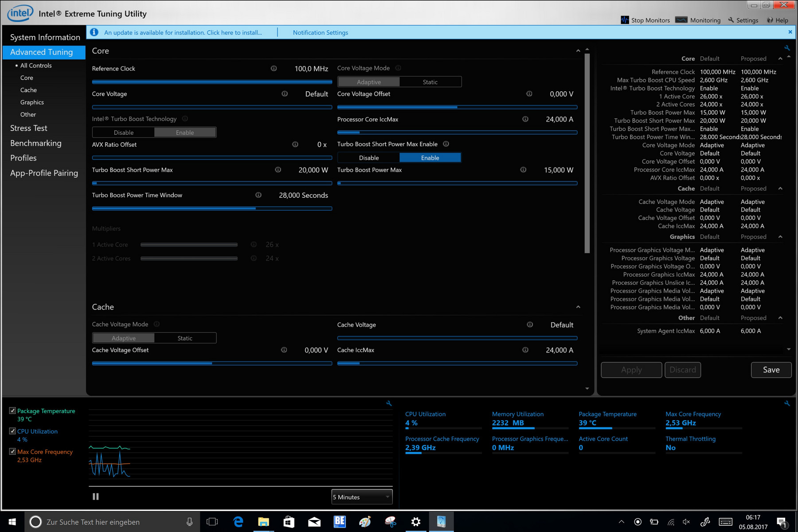Open the Profiles section
This screenshot has height=532, width=798.
pos(23,158)
